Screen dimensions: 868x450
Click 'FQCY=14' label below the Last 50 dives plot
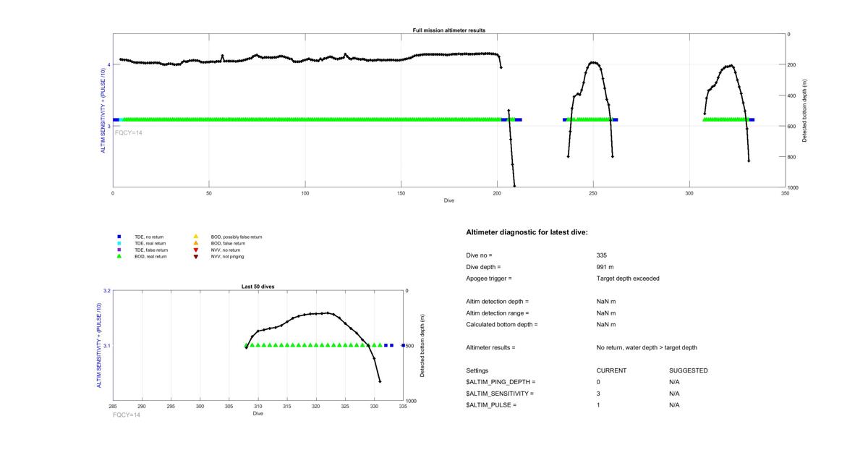click(x=127, y=415)
